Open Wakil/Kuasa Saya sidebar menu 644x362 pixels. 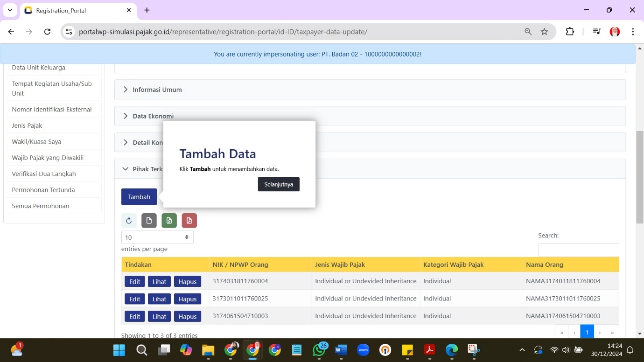pos(36,142)
